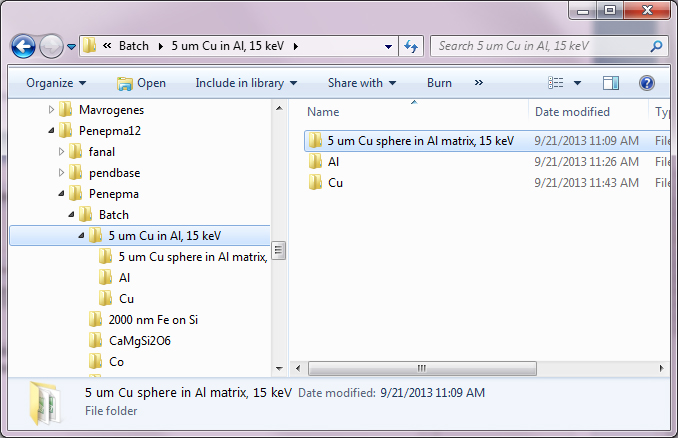678x438 pixels.
Task: Show hidden toolbar commands with double chevron
Action: point(479,83)
